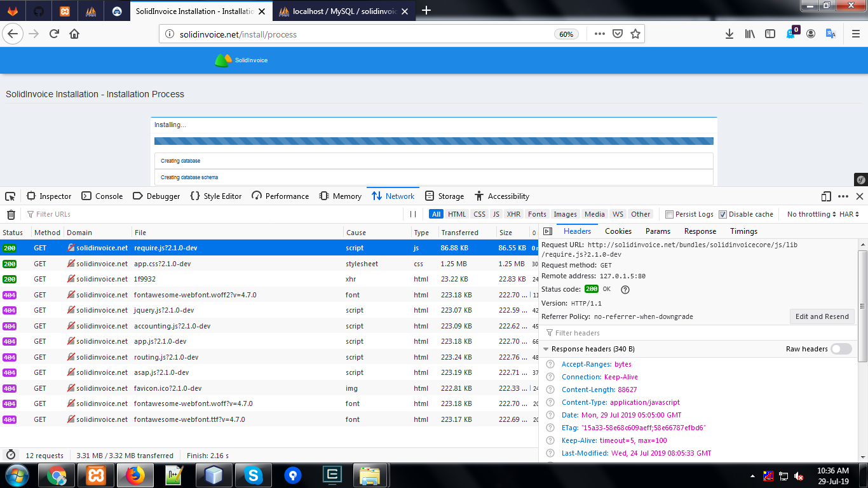Sort requests by Status column
The width and height of the screenshot is (868, 488).
coord(15,233)
